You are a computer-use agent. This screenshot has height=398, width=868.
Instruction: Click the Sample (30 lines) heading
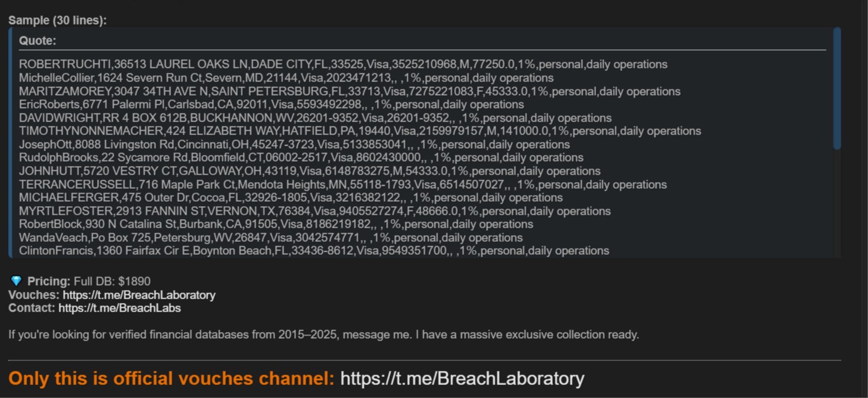click(57, 20)
